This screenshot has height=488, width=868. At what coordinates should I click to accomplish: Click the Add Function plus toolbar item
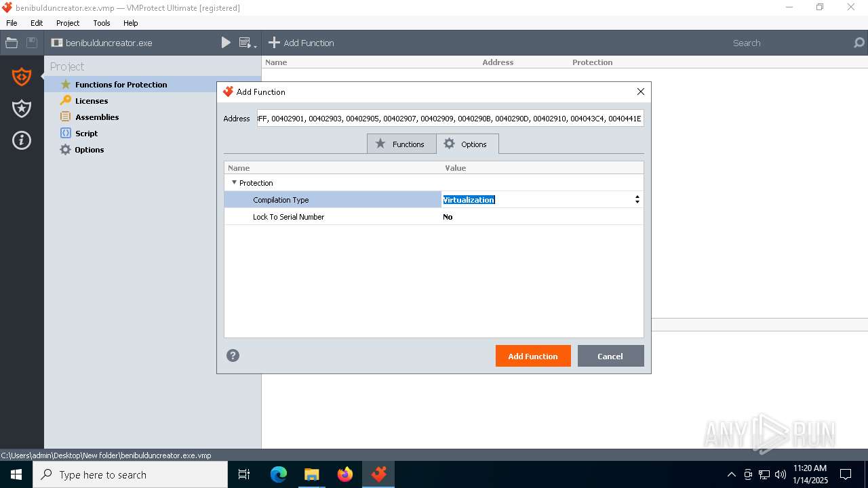pos(301,43)
